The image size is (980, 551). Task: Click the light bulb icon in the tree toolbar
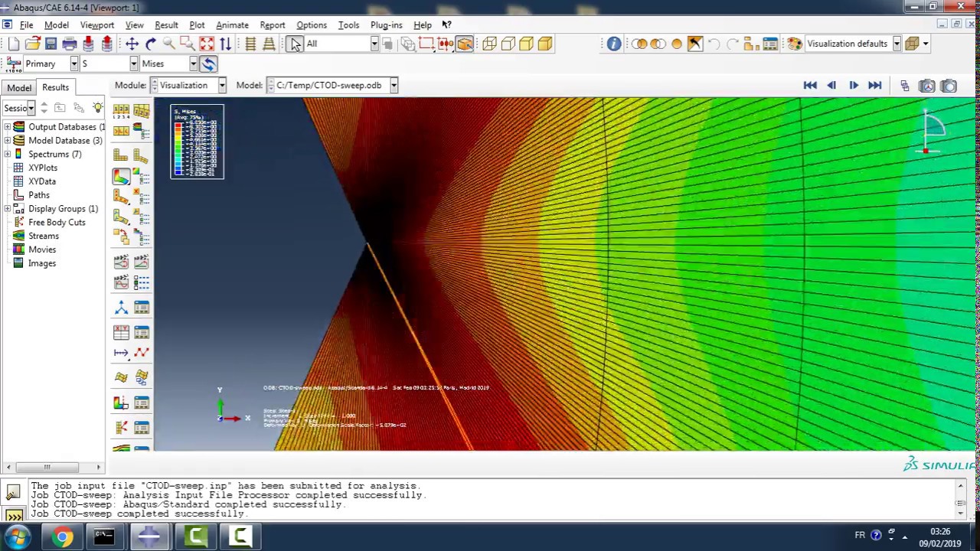tap(97, 108)
